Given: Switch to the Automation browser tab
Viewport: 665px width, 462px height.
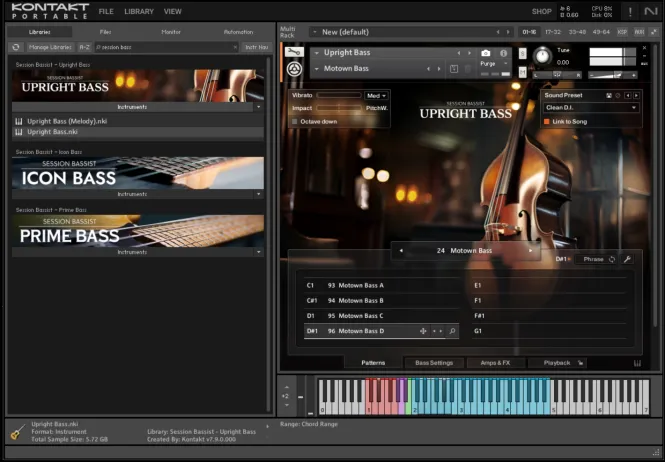Looking at the screenshot, I should pyautogui.click(x=238, y=32).
